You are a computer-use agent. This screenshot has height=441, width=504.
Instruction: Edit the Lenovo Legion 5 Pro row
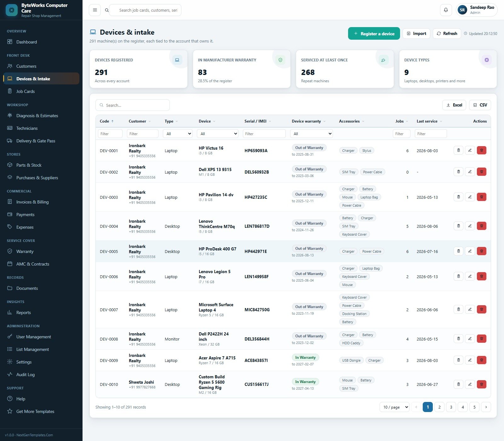coord(470,277)
